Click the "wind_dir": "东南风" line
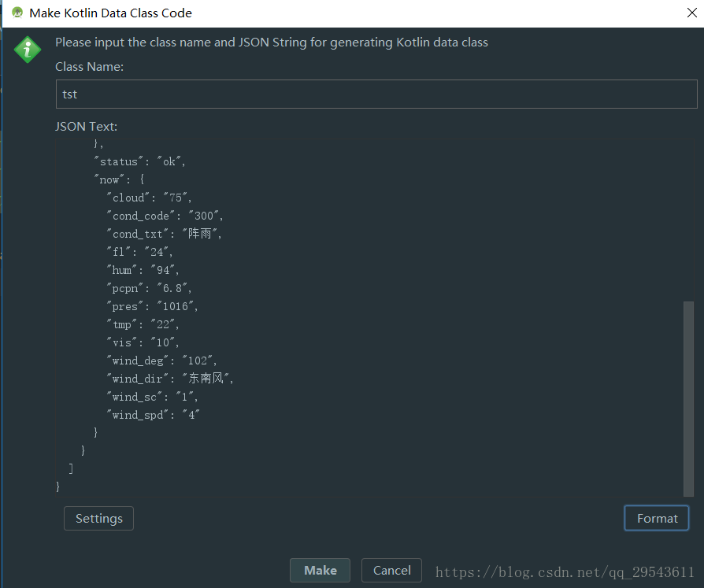The height and width of the screenshot is (588, 704). click(170, 379)
